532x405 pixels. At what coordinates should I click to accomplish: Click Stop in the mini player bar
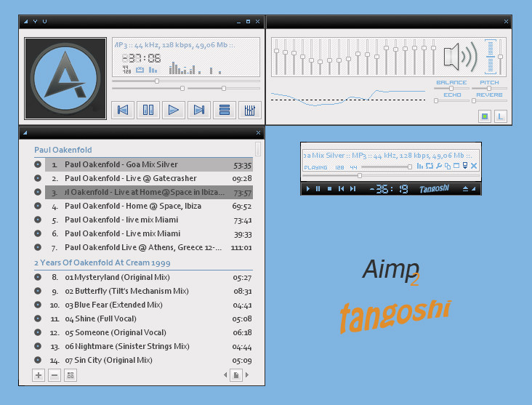coord(329,189)
